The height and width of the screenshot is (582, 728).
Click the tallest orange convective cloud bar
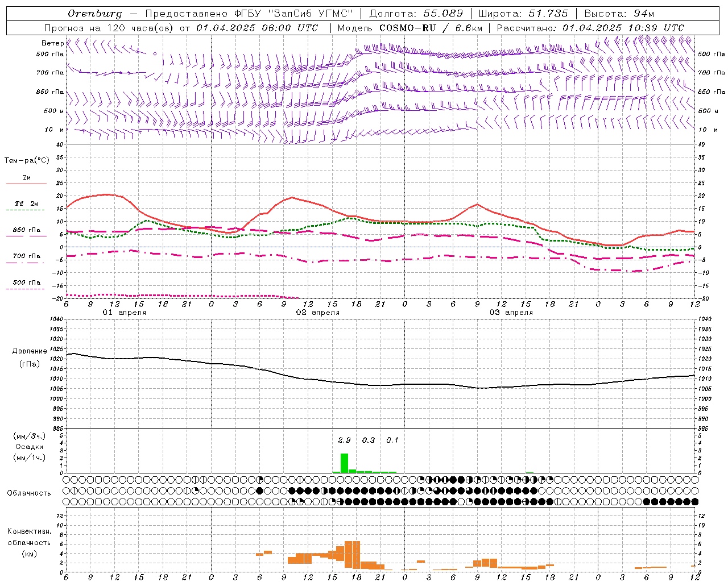pyautogui.click(x=352, y=555)
